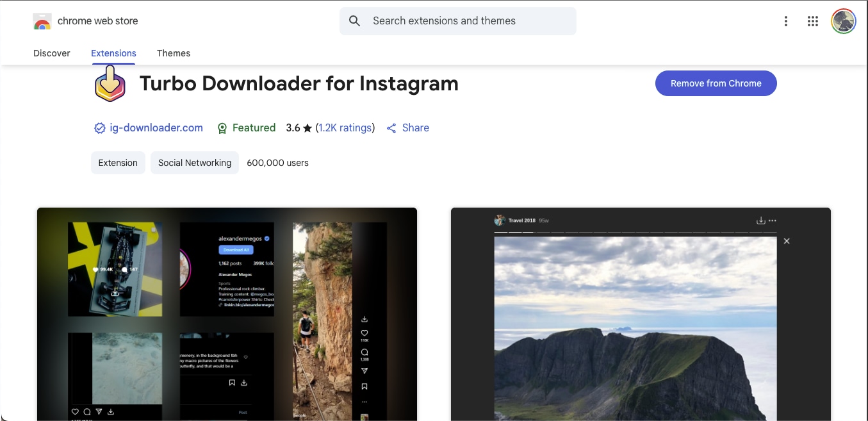
Task: Open the Google apps grid menu
Action: pyautogui.click(x=812, y=21)
